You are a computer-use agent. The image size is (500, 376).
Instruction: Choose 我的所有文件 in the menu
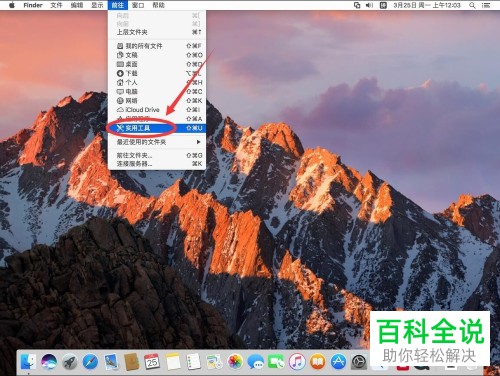(x=157, y=46)
